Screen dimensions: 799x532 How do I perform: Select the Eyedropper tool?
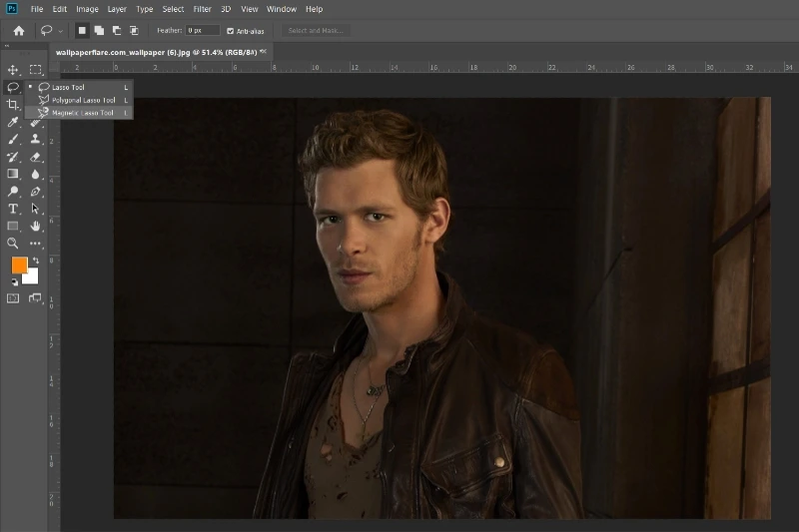pos(13,122)
